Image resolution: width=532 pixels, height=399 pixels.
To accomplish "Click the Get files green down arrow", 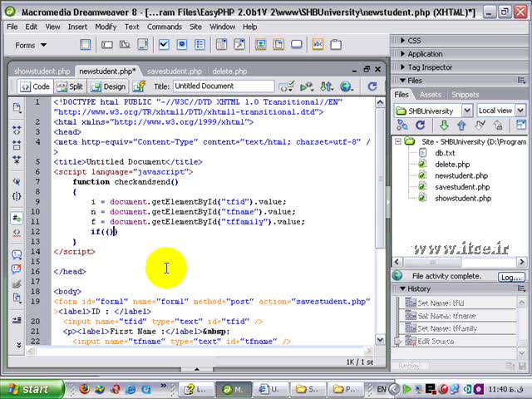I will (x=443, y=126).
